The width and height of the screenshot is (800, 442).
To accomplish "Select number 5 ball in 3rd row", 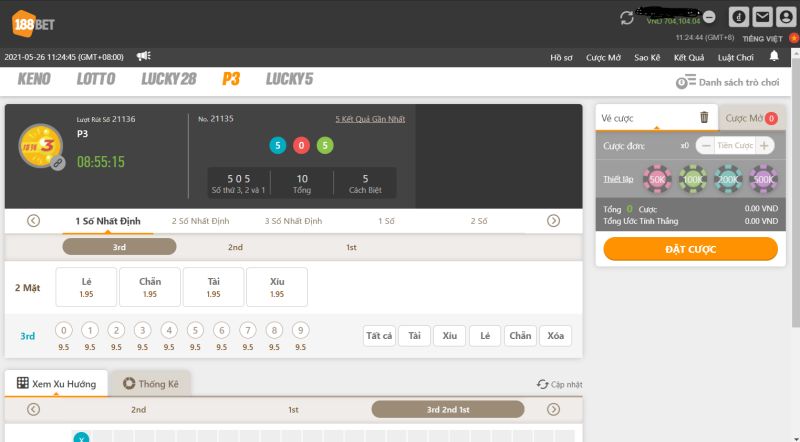I will (x=195, y=330).
